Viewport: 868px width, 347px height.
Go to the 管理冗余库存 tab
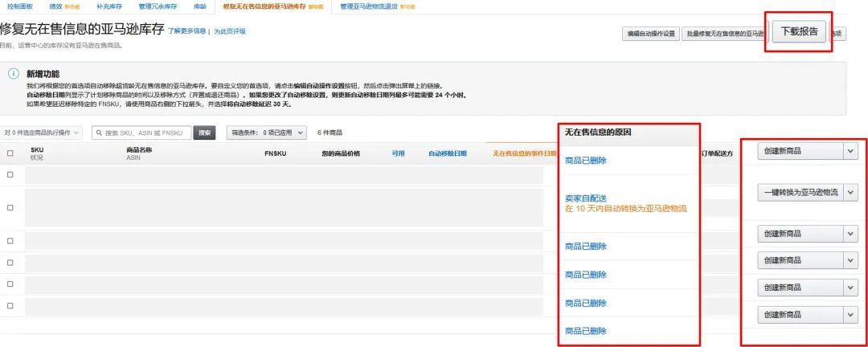pyautogui.click(x=158, y=6)
